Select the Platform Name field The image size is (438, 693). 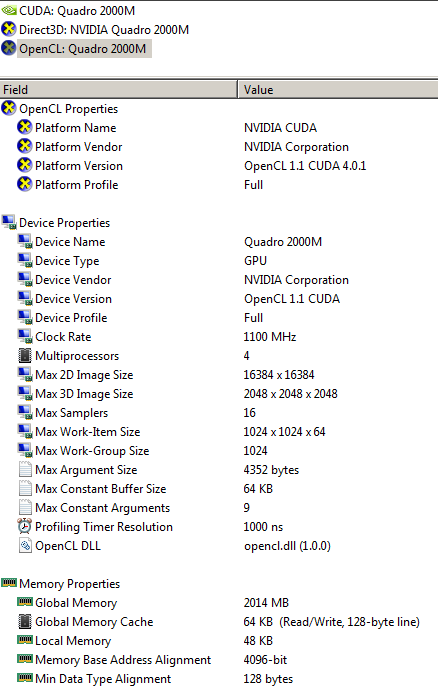pyautogui.click(x=76, y=128)
